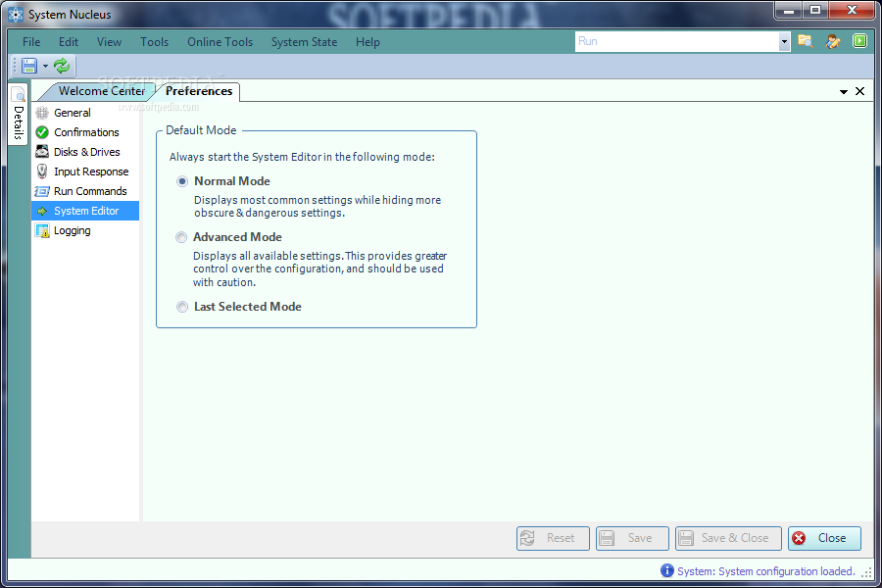Click the System Nucleus title bar icon
The height and width of the screenshot is (588, 882).
coord(16,15)
